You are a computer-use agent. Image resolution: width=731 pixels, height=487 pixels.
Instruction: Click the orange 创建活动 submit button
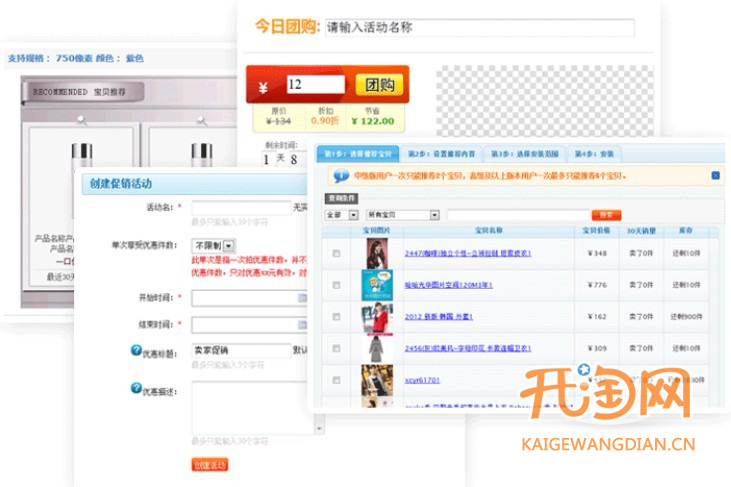(x=210, y=465)
